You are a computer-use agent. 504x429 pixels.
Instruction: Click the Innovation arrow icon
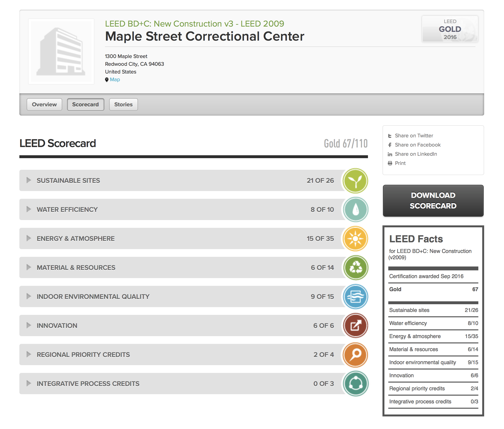355,326
